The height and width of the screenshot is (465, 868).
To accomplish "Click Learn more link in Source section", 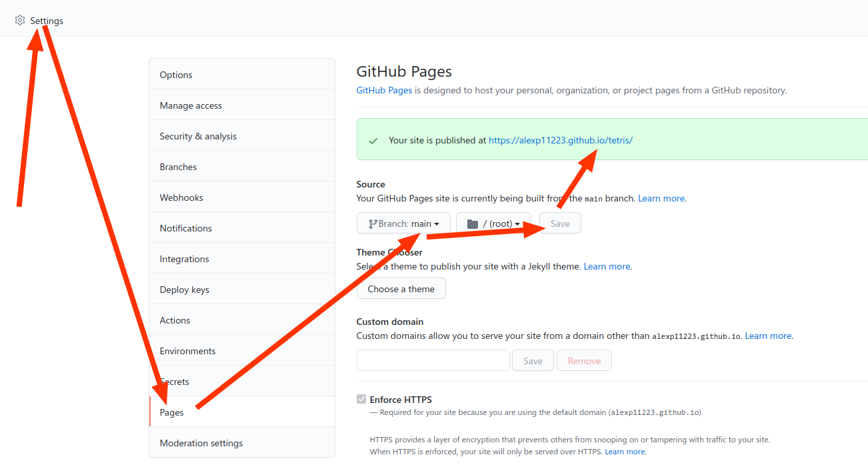I will (662, 198).
